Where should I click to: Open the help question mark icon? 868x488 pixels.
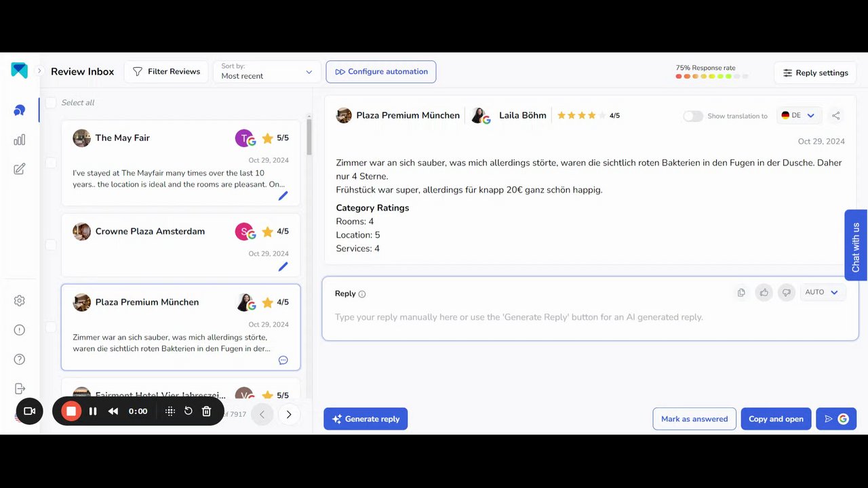click(x=20, y=359)
